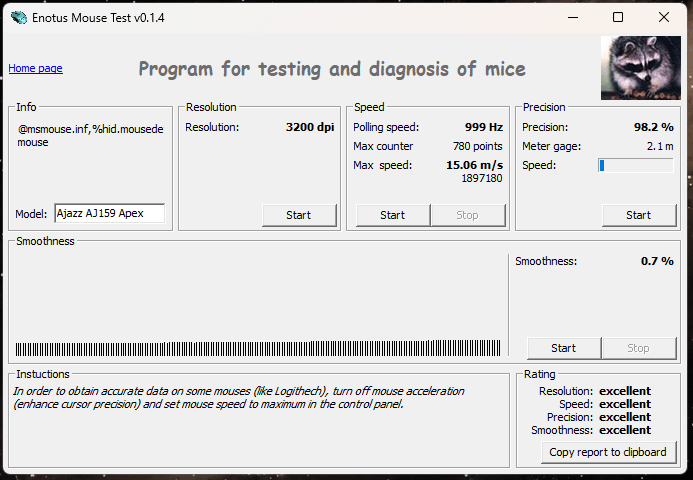Viewport: 693px width, 480px height.
Task: Copy report to clipboard
Action: click(x=609, y=452)
